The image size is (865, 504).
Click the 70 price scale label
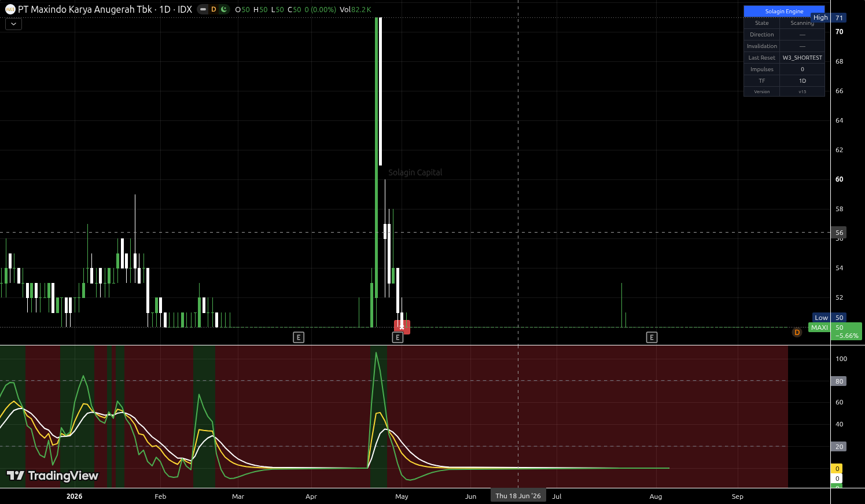839,32
